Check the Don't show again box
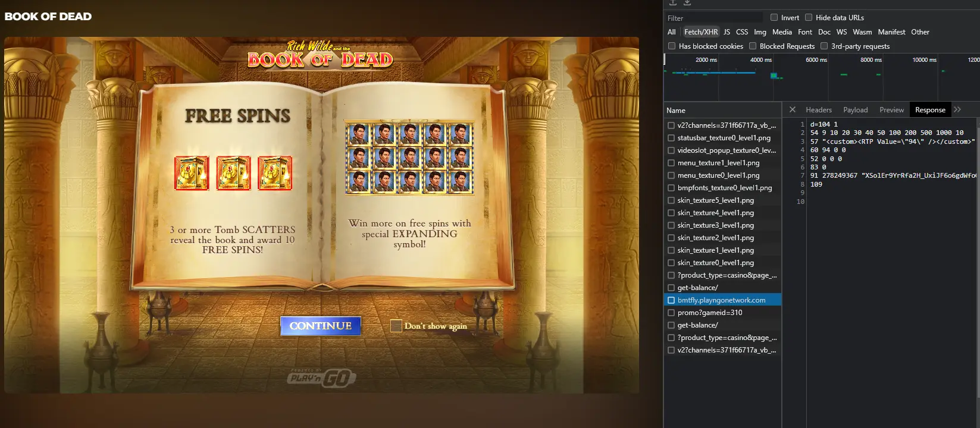Viewport: 980px width, 428px height. click(x=396, y=326)
